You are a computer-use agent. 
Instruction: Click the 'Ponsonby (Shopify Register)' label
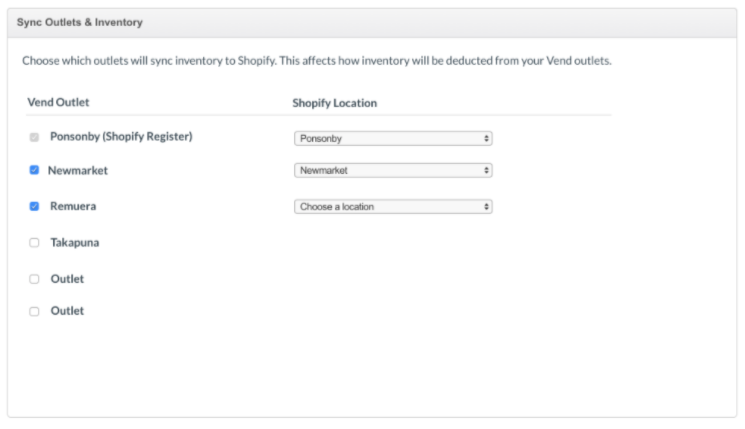[121, 137]
